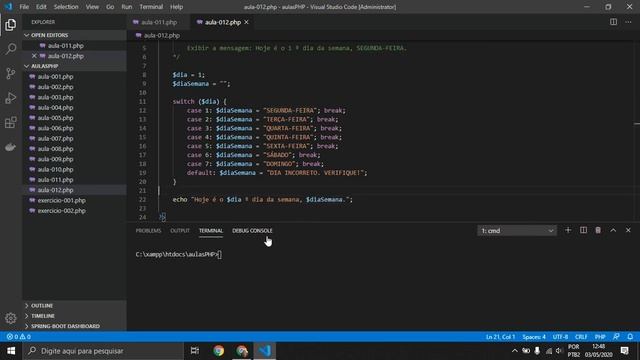Split the editor to the right

613,22
